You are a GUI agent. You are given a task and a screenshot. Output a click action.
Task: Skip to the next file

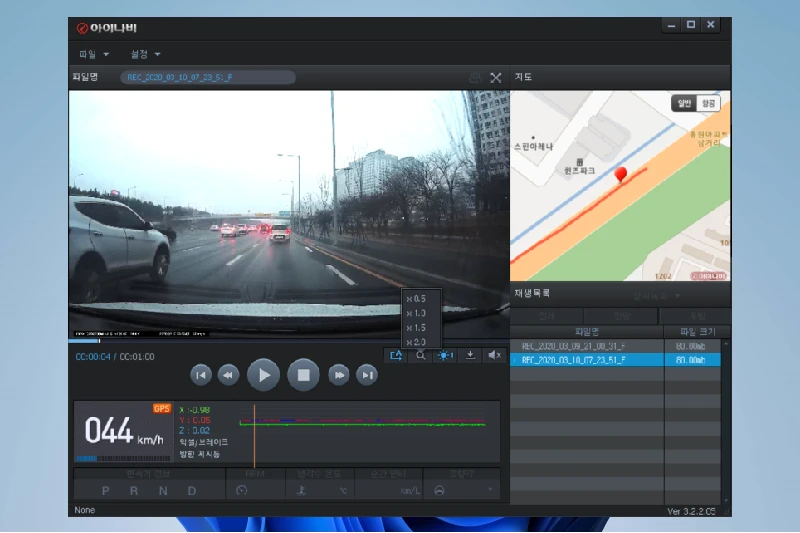(x=366, y=375)
